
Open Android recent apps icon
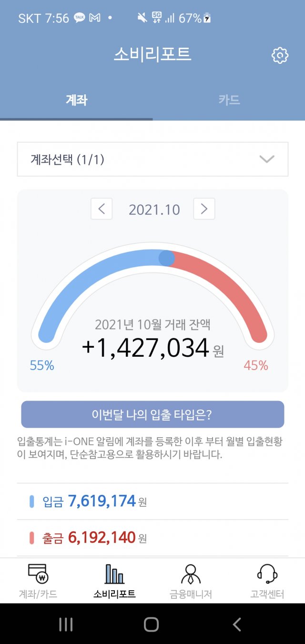(66, 624)
